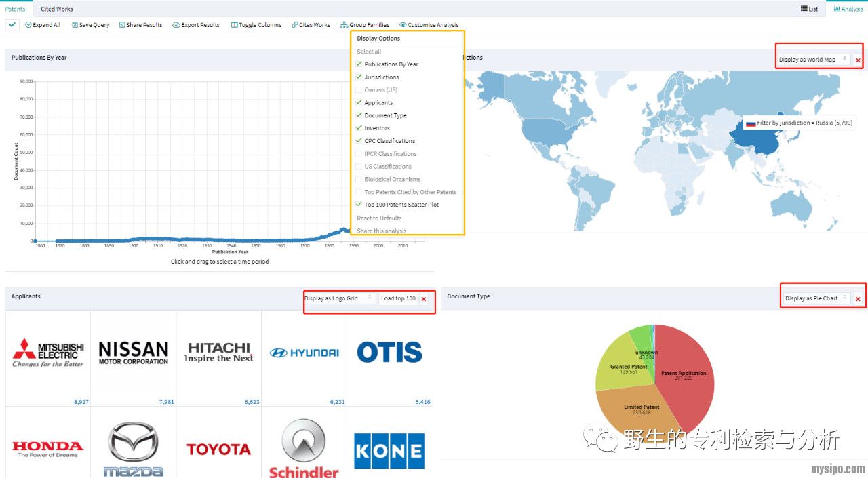This screenshot has width=868, height=478.
Task: Remove the Applicants panel with red X
Action: 424,299
